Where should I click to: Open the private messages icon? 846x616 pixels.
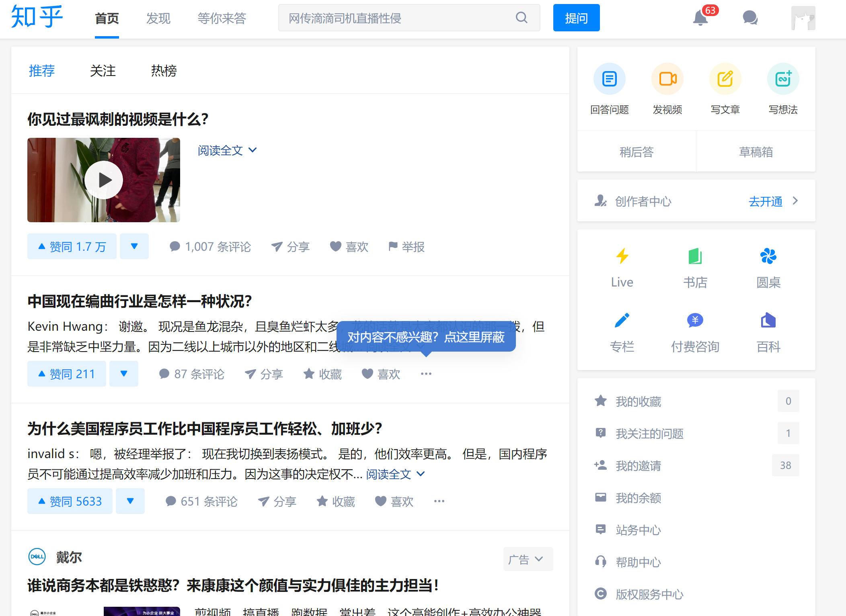(x=749, y=18)
